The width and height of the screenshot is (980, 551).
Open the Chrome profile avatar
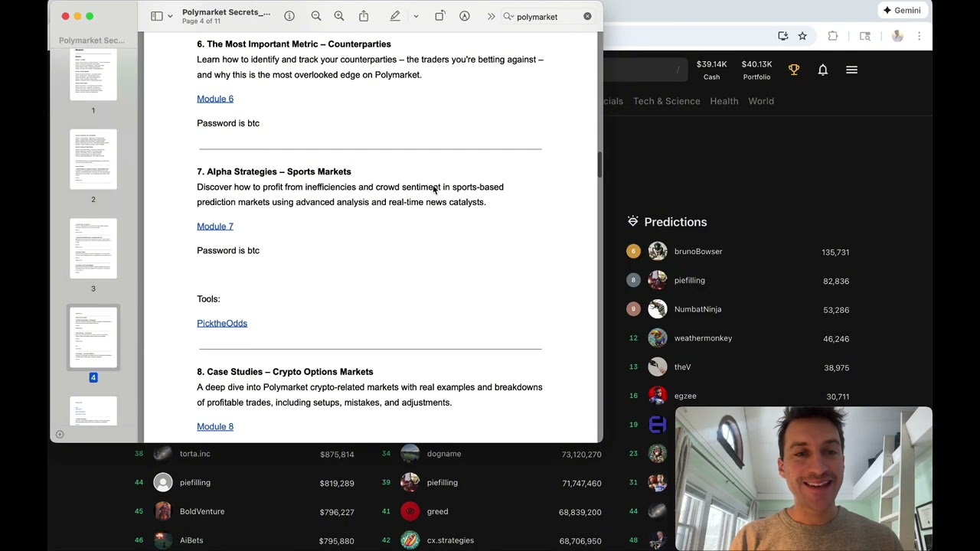[x=897, y=36]
